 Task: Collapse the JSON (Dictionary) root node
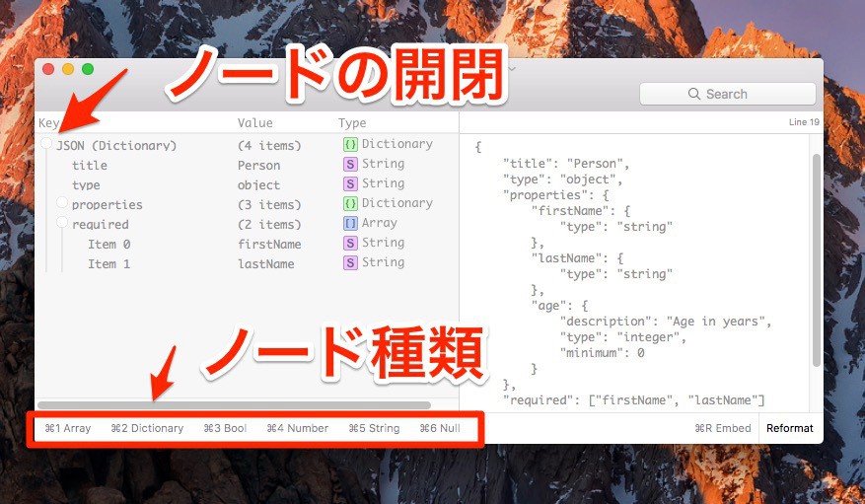click(47, 143)
